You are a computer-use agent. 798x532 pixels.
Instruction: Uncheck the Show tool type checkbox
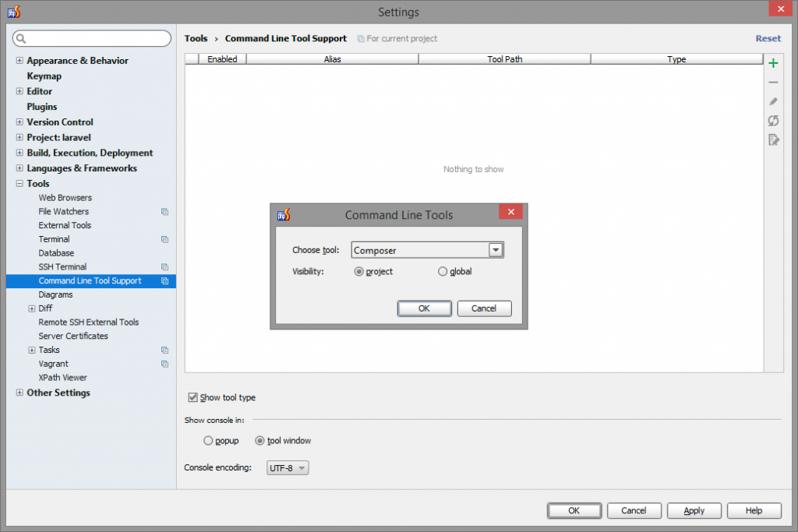[192, 397]
